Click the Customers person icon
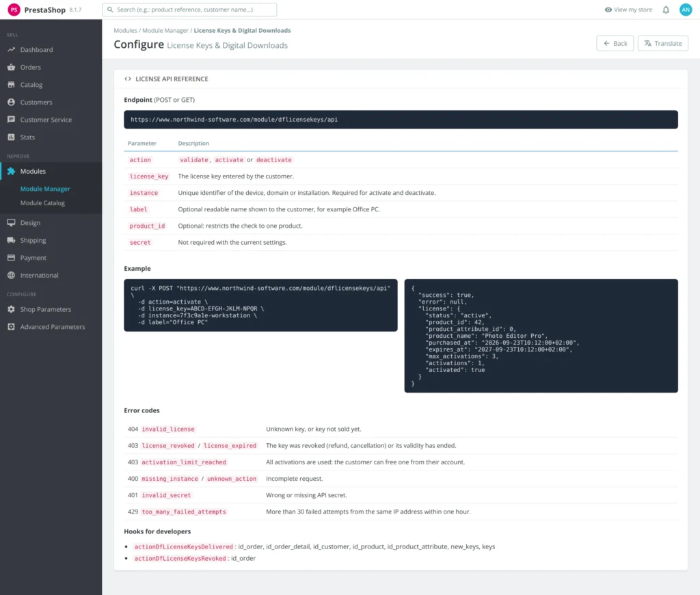Image resolution: width=700 pixels, height=595 pixels. coord(11,102)
